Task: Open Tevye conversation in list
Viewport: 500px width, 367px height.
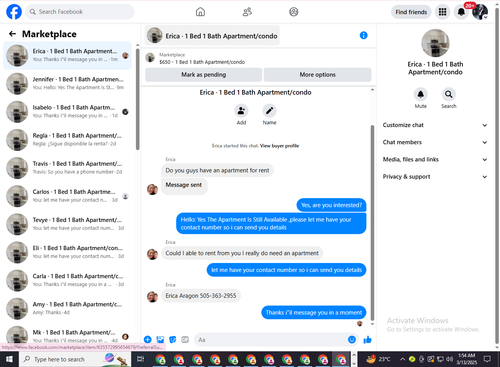Action: (67, 224)
